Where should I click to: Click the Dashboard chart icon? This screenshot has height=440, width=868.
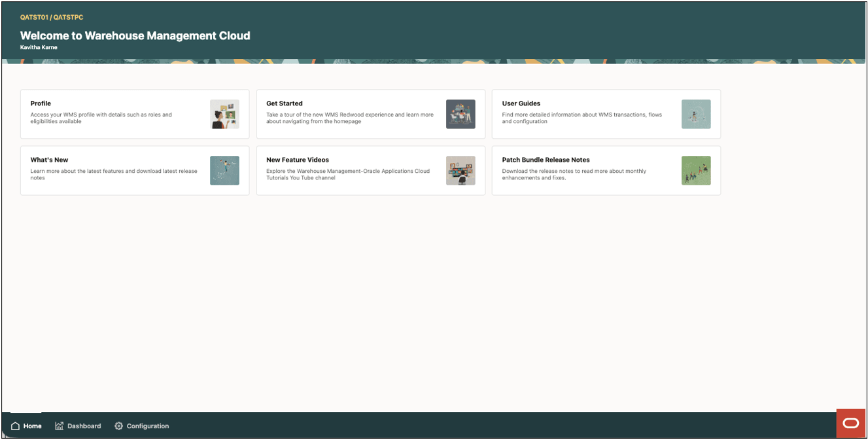(60, 426)
